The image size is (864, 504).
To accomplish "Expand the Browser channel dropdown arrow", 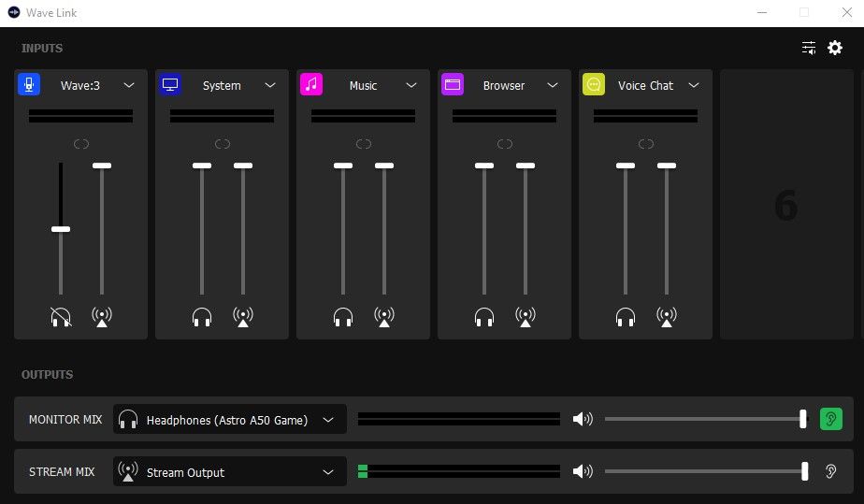I will coord(553,85).
